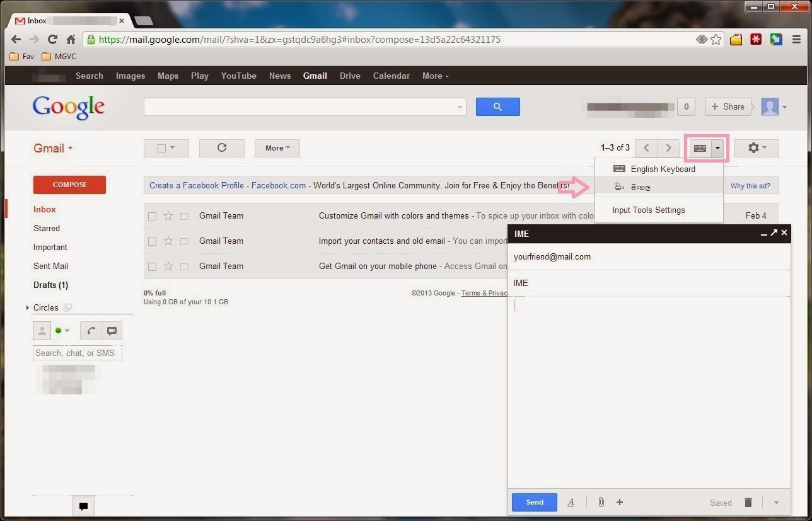Open Input Tools Settings from the menu
The height and width of the screenshot is (521, 812).
pos(649,210)
